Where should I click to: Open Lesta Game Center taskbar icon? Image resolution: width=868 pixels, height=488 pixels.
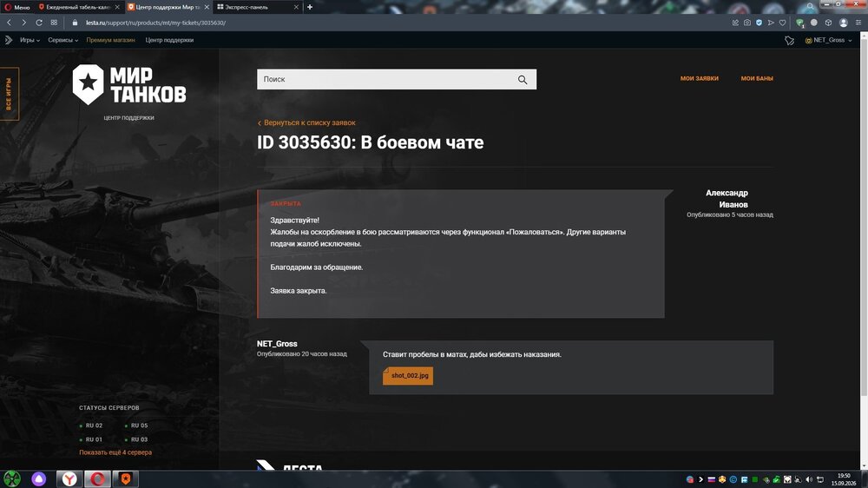(126, 478)
